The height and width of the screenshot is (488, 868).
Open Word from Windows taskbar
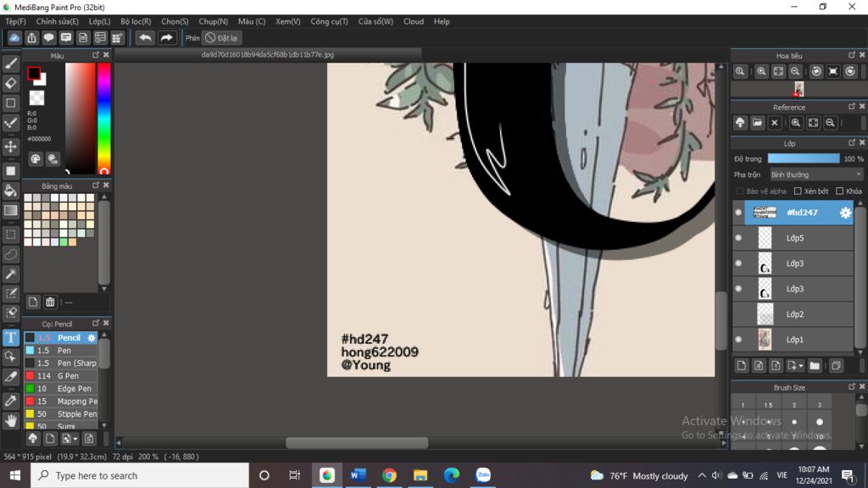click(359, 475)
